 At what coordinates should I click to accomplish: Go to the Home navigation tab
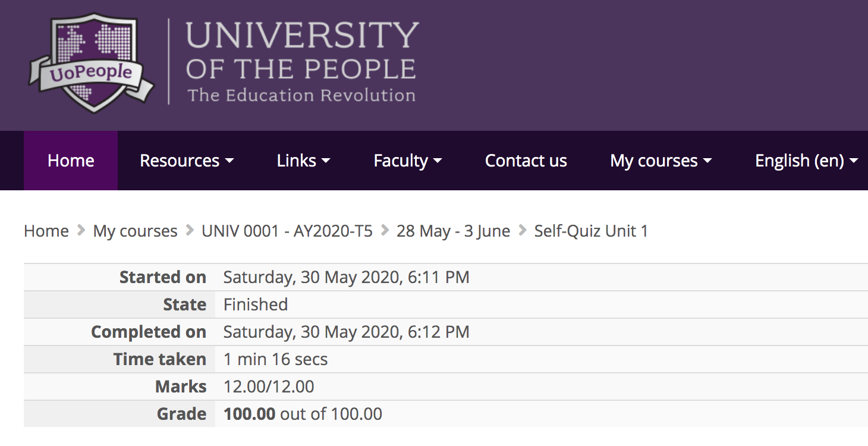click(71, 161)
